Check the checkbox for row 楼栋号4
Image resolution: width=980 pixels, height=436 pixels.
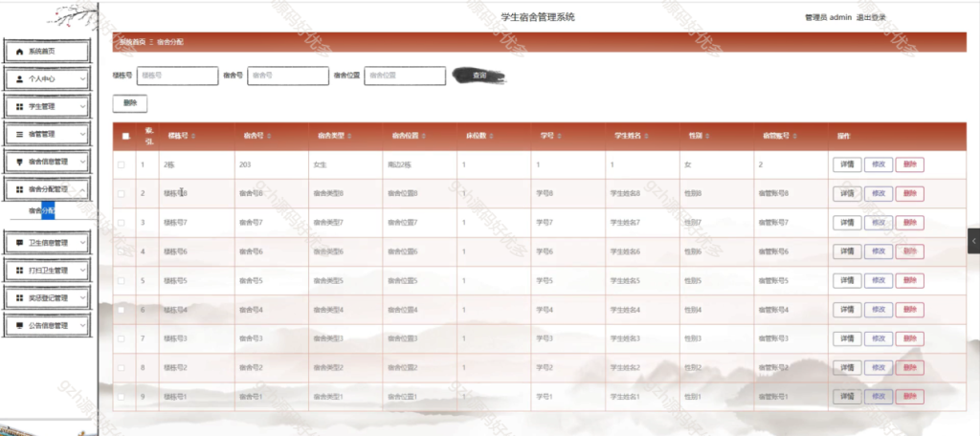[122, 309]
